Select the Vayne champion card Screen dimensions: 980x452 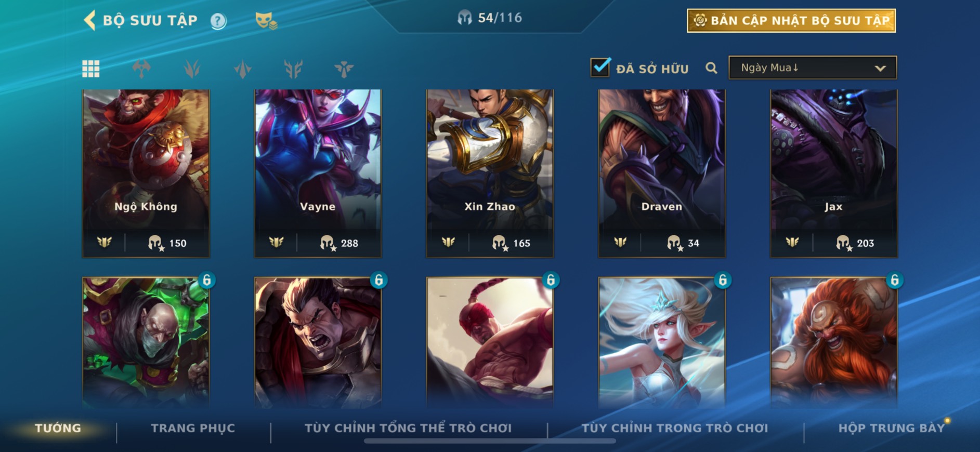[318, 174]
